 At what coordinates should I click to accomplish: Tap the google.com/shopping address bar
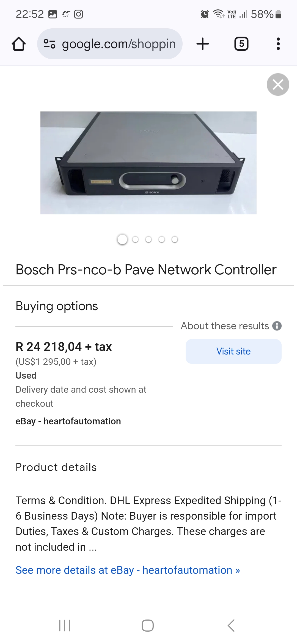(x=118, y=44)
